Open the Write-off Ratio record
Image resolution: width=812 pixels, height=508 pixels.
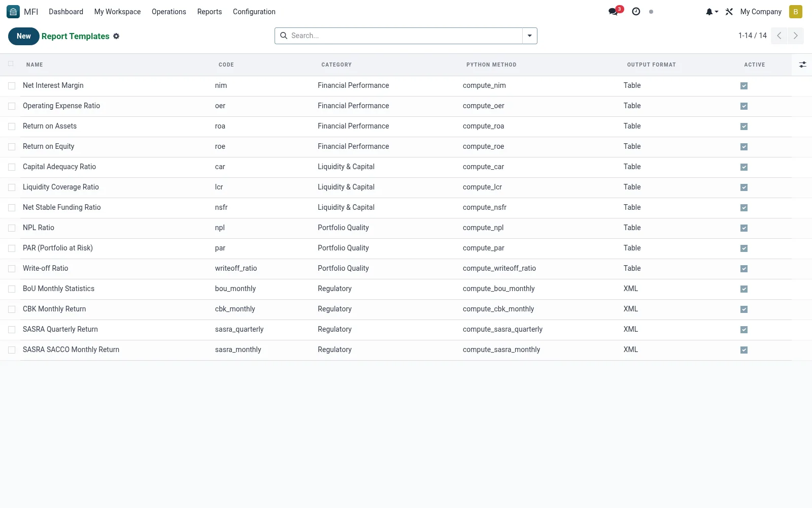46,268
